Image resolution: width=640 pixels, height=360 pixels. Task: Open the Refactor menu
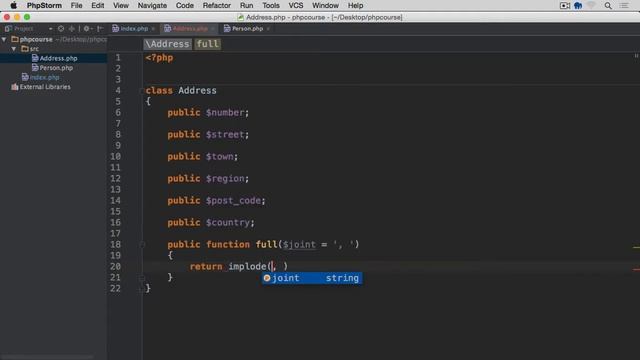tap(217, 6)
